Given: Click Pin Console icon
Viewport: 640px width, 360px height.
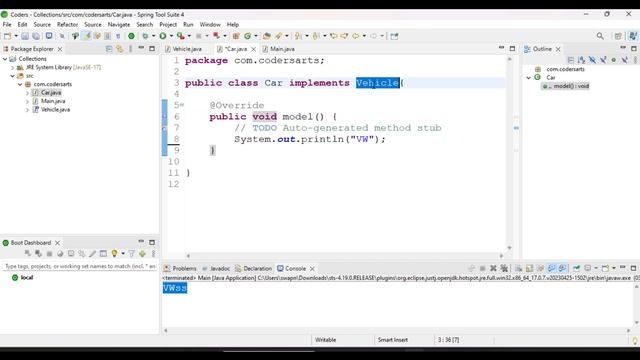Looking at the screenshot, I should (x=576, y=268).
